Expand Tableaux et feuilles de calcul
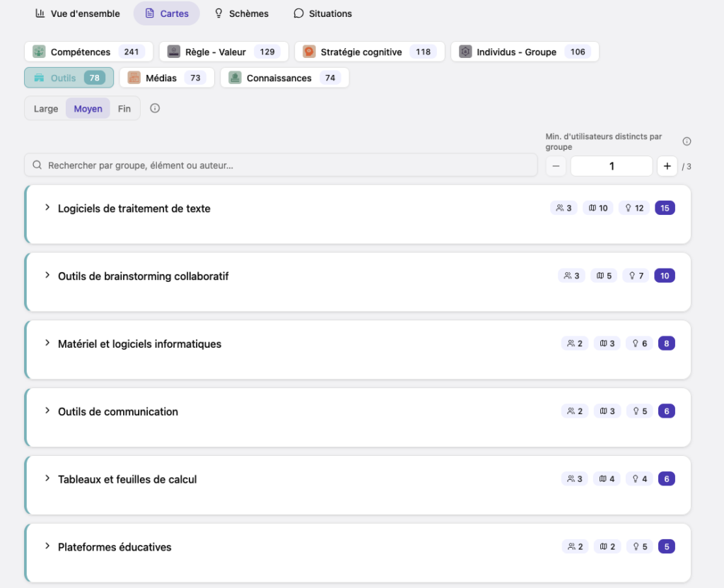The image size is (724, 588). (47, 478)
